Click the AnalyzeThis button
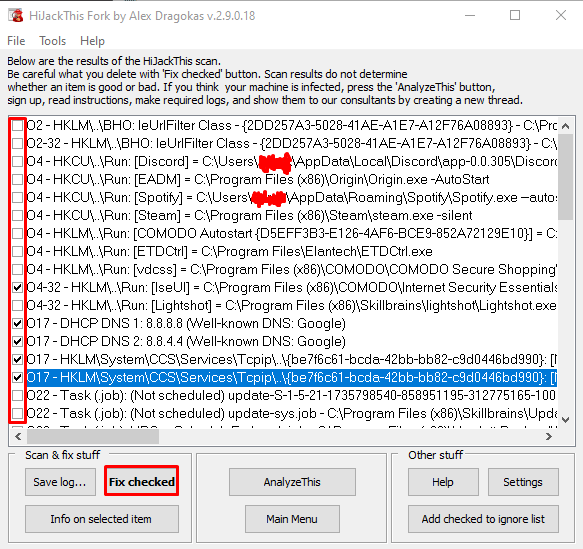Image resolution: width=583 pixels, height=549 pixels. tap(292, 482)
